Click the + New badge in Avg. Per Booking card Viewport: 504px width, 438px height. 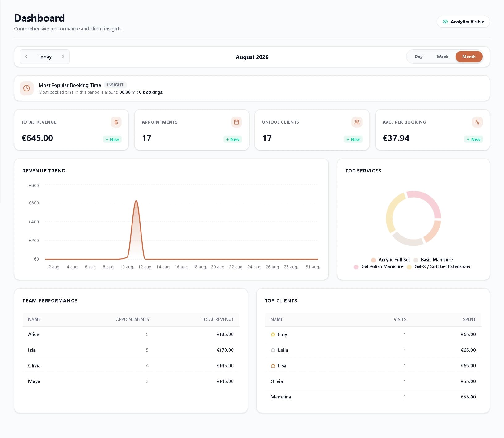coord(473,139)
